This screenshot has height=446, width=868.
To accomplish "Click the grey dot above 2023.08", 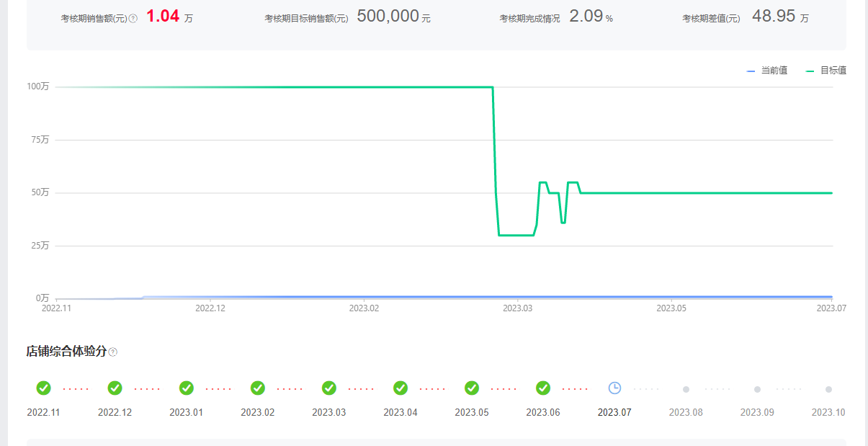I will pyautogui.click(x=686, y=389).
